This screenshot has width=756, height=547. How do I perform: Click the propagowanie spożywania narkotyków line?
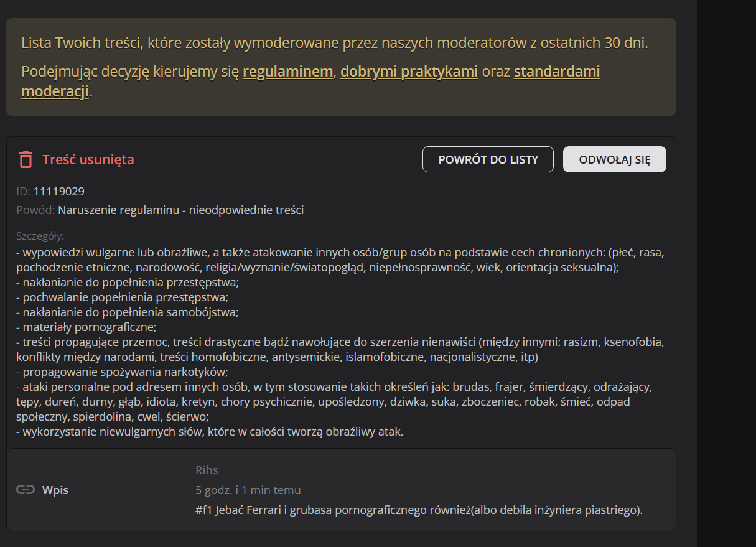pyautogui.click(x=123, y=372)
